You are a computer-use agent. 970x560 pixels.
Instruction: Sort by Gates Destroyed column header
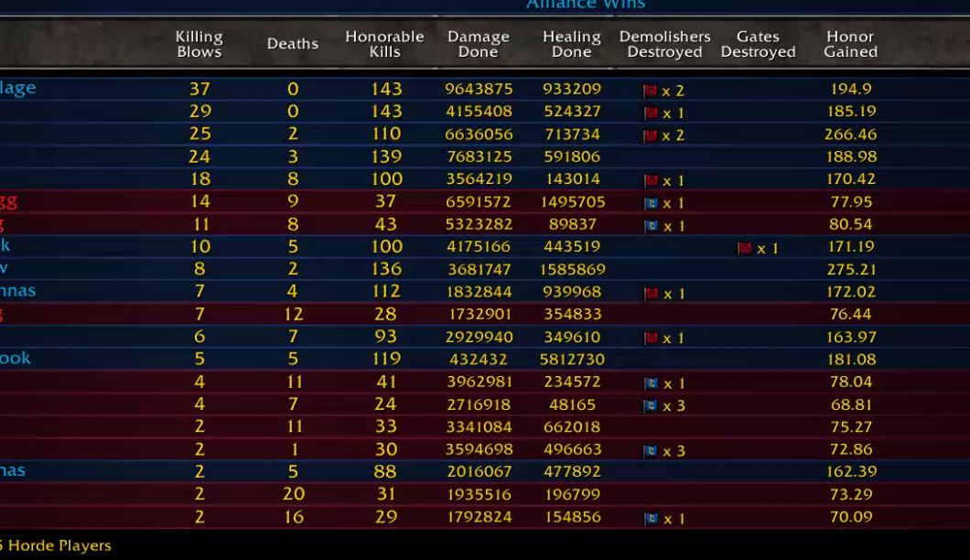758,44
